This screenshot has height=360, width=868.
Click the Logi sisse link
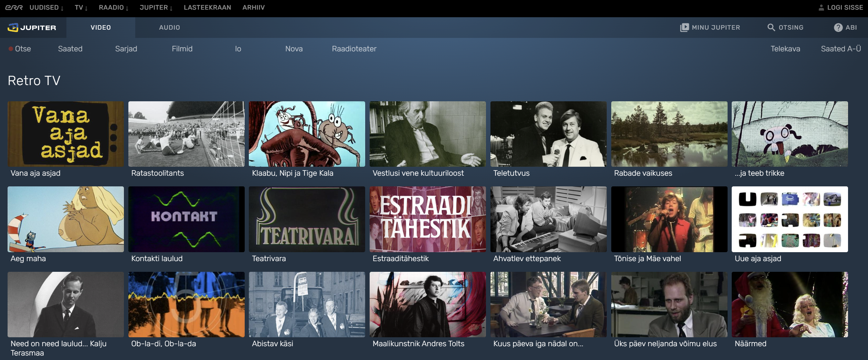click(845, 8)
